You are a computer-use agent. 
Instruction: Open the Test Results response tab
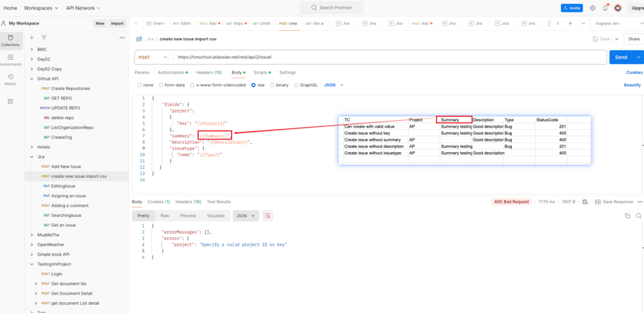[219, 202]
